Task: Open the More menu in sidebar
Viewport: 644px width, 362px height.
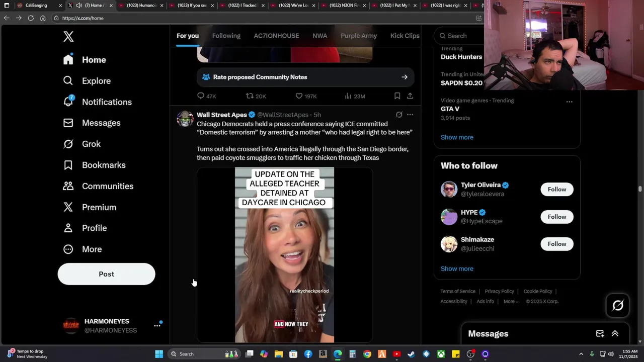Action: click(83, 249)
